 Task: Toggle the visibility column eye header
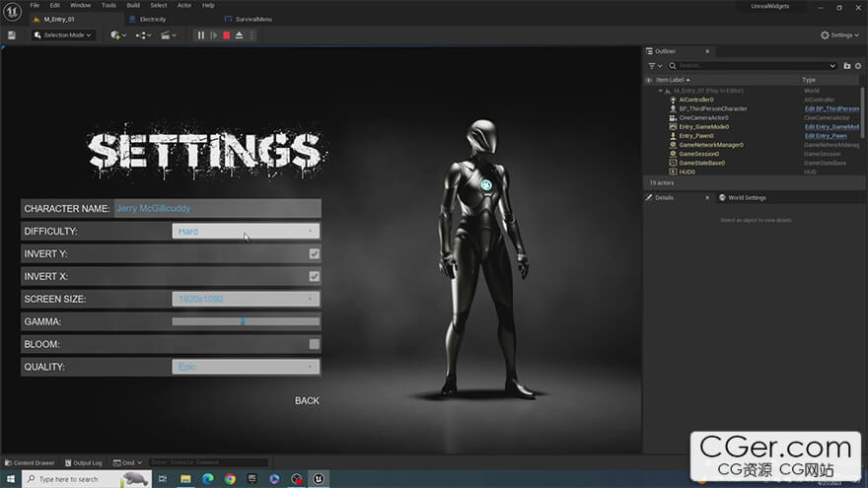[x=649, y=80]
